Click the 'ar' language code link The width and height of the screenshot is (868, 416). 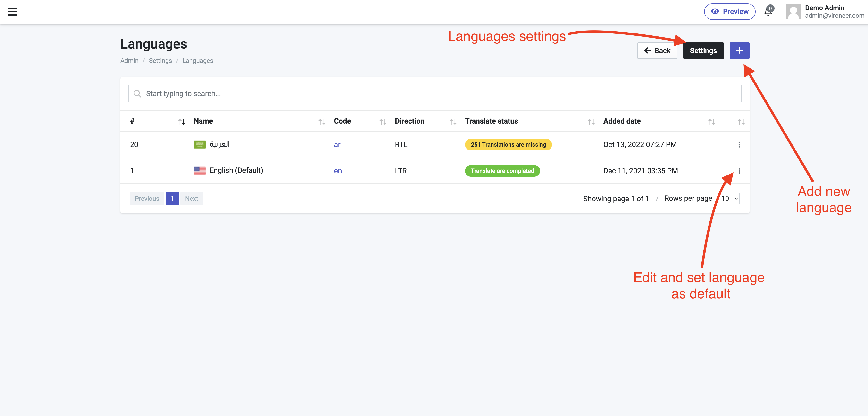coord(337,144)
